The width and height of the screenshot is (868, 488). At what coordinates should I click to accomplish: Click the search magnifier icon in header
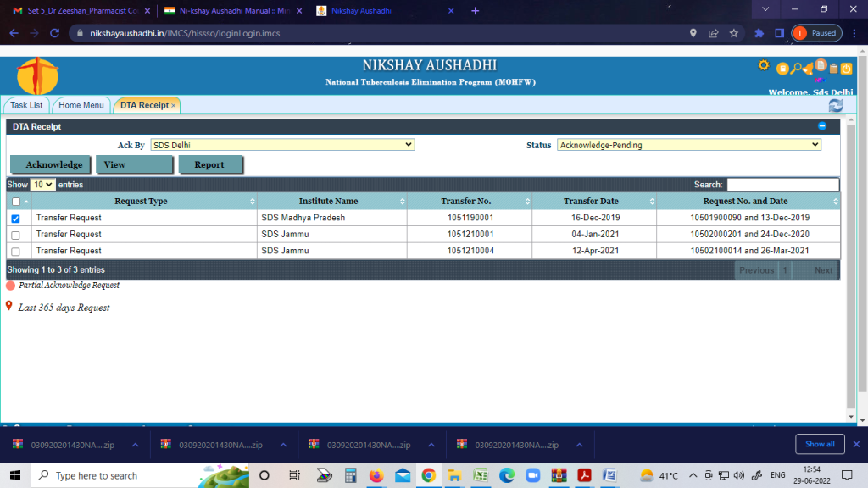(x=795, y=69)
